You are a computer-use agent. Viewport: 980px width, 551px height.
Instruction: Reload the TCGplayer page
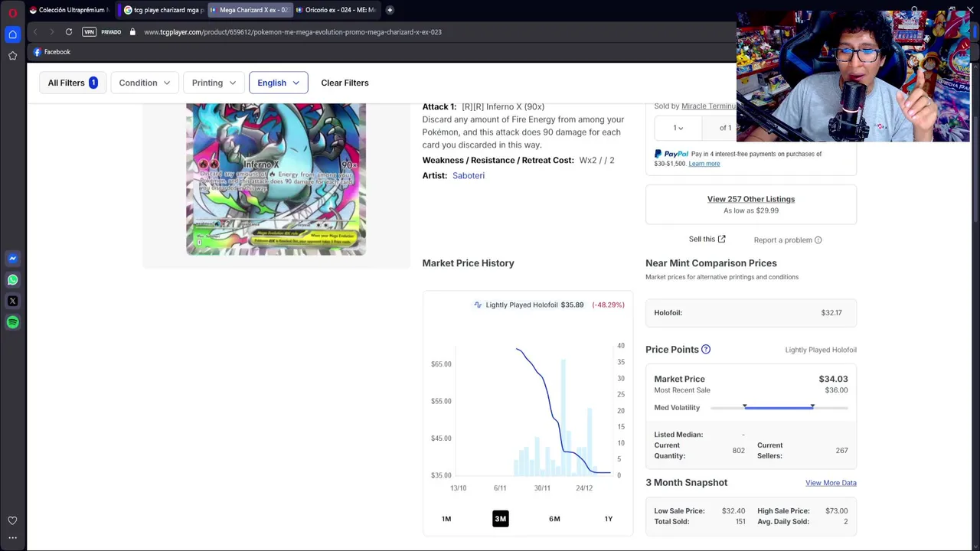point(69,32)
